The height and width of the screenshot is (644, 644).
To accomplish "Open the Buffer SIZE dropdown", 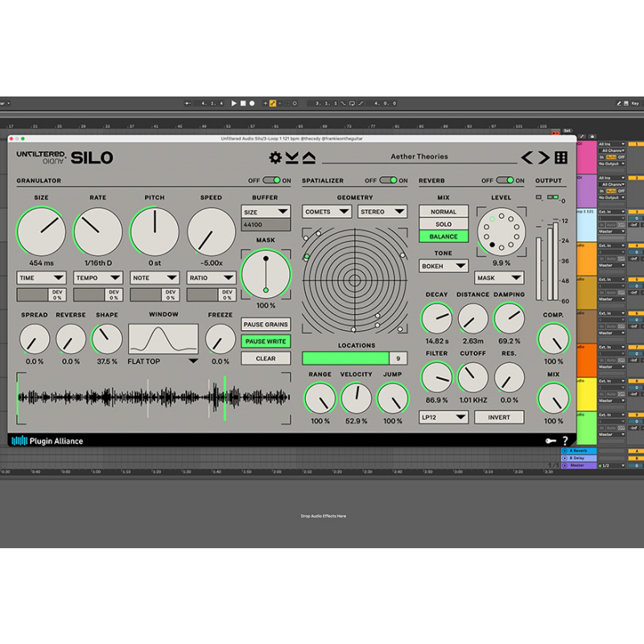I will 266,212.
